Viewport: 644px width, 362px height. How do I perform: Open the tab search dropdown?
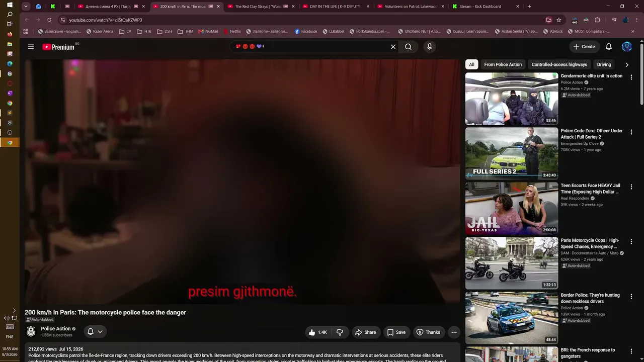tap(26, 7)
